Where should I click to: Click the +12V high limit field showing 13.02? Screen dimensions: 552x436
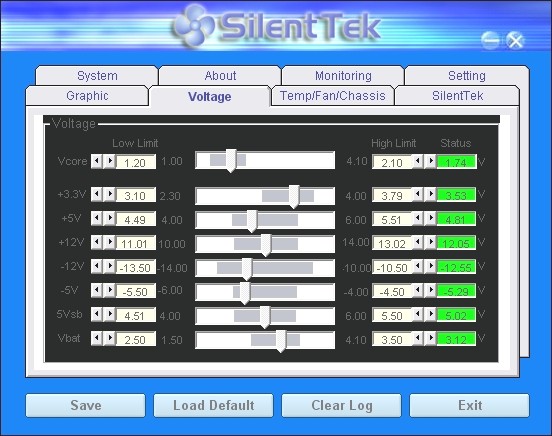pos(392,243)
